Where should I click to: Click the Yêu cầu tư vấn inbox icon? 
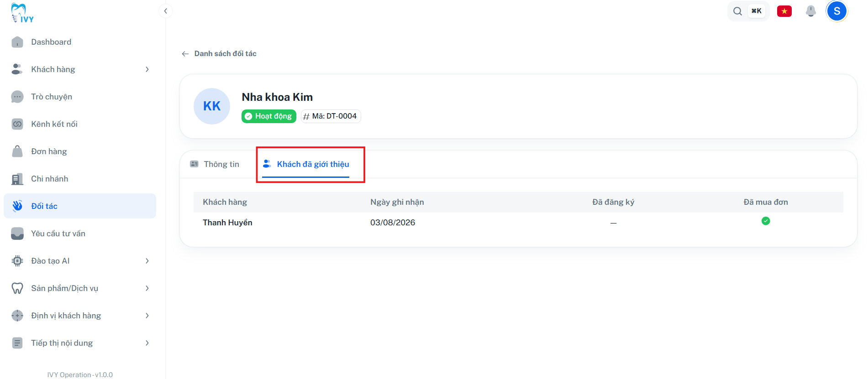tap(17, 234)
